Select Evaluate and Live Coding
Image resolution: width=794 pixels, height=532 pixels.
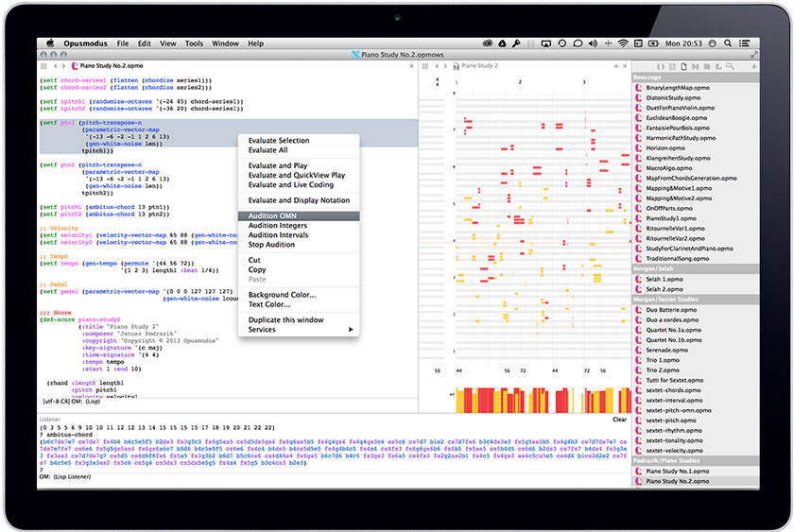coord(299,185)
